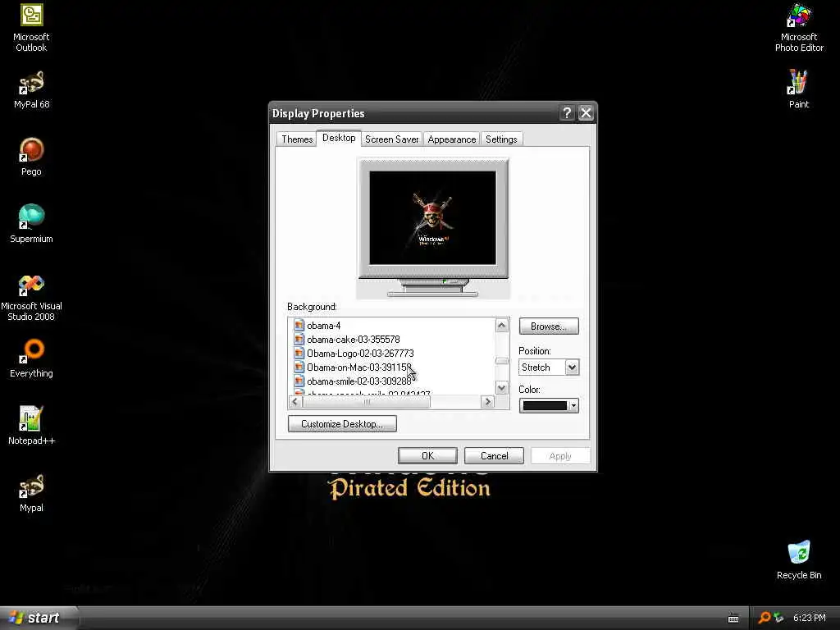Click background list scroll right arrow
This screenshot has height=630, width=840.
point(487,401)
